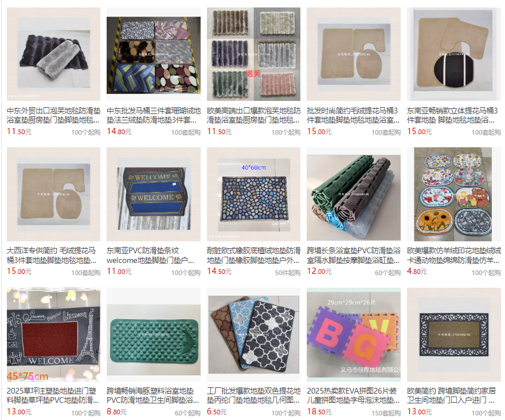Open the oval floral print mats image

pos(454,194)
